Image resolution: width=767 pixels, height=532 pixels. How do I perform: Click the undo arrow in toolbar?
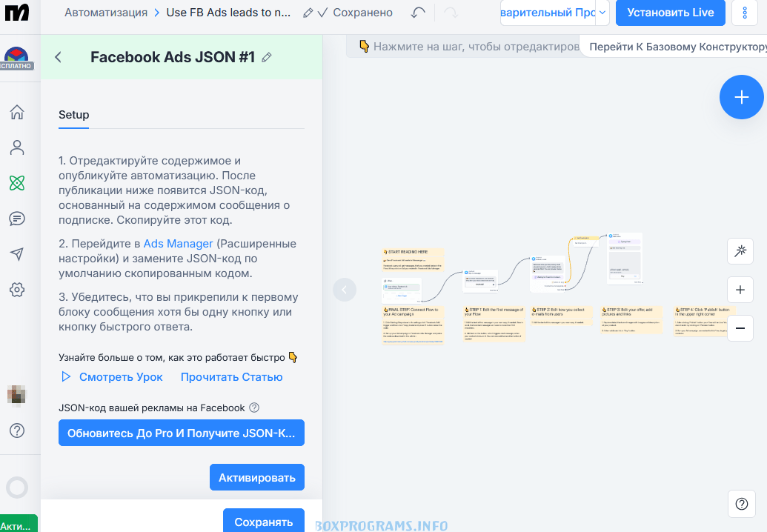(418, 13)
